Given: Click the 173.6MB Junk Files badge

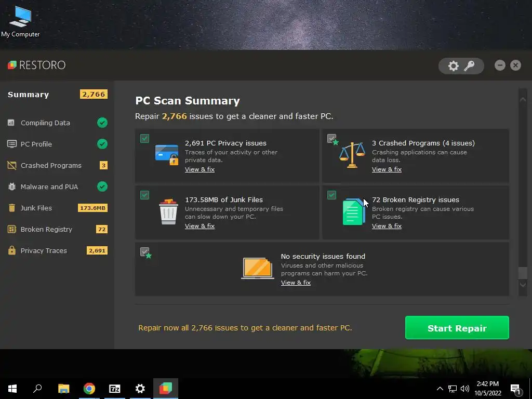Looking at the screenshot, I should [92, 208].
